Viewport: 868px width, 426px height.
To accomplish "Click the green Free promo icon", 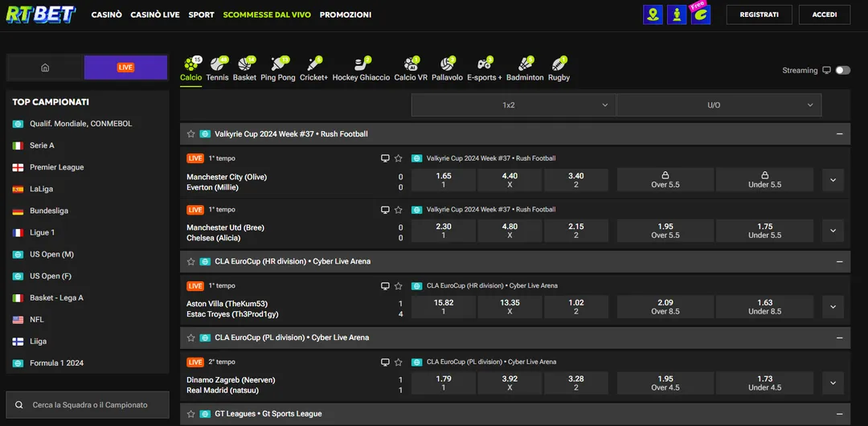I will [700, 14].
